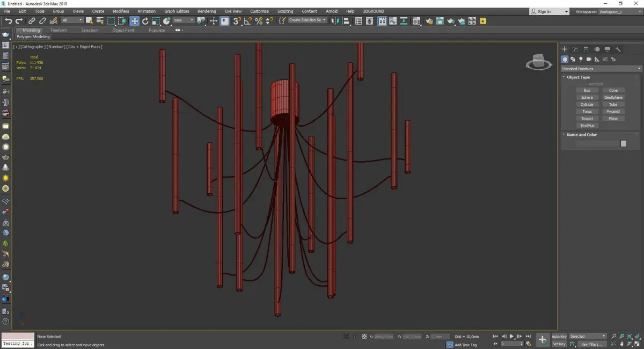Click the Rotate tool in main toolbar
The width and height of the screenshot is (644, 349).
point(145,21)
